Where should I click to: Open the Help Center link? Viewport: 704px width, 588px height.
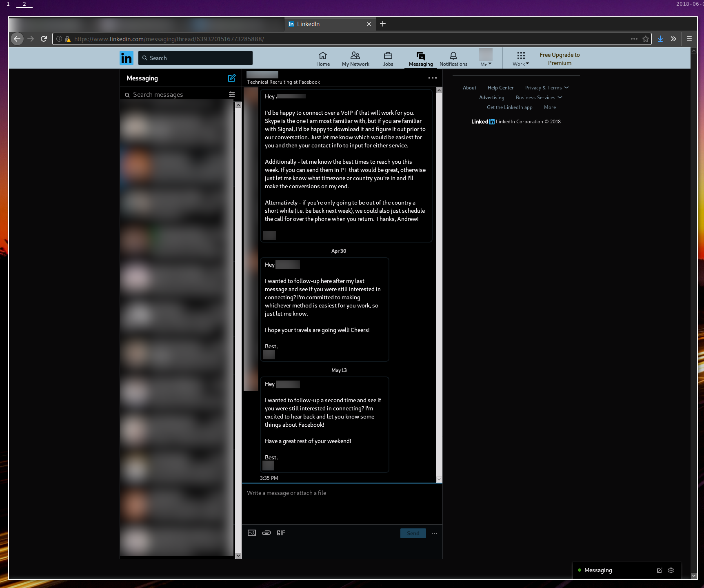click(500, 88)
